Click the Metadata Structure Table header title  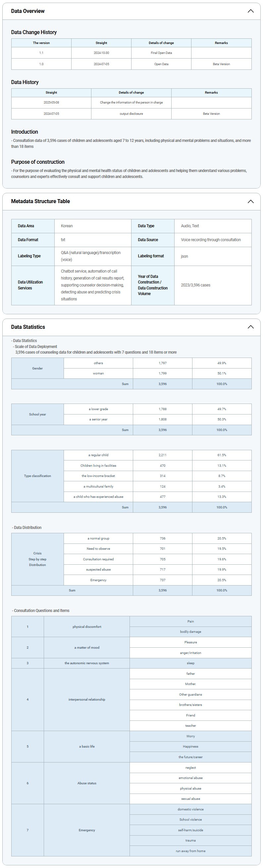(x=40, y=201)
